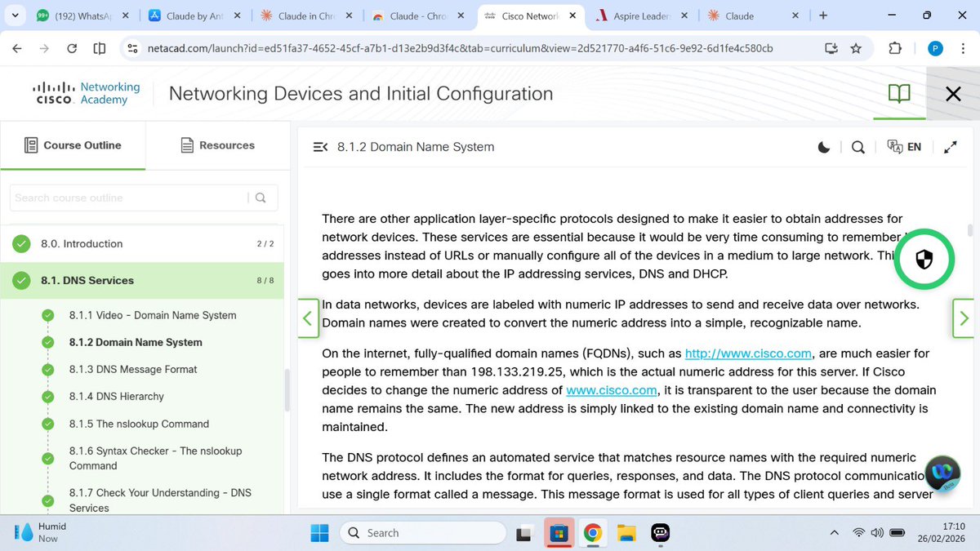
Task: Open Chrome three-dot menu
Action: (962, 48)
